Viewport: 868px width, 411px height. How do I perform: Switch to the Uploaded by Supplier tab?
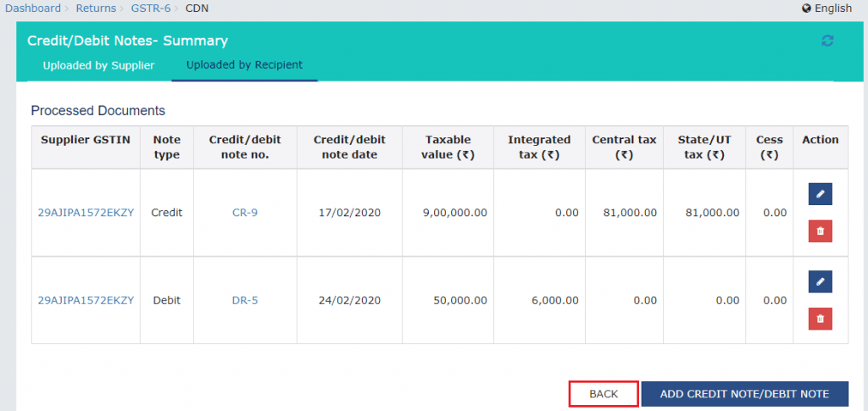pos(98,65)
